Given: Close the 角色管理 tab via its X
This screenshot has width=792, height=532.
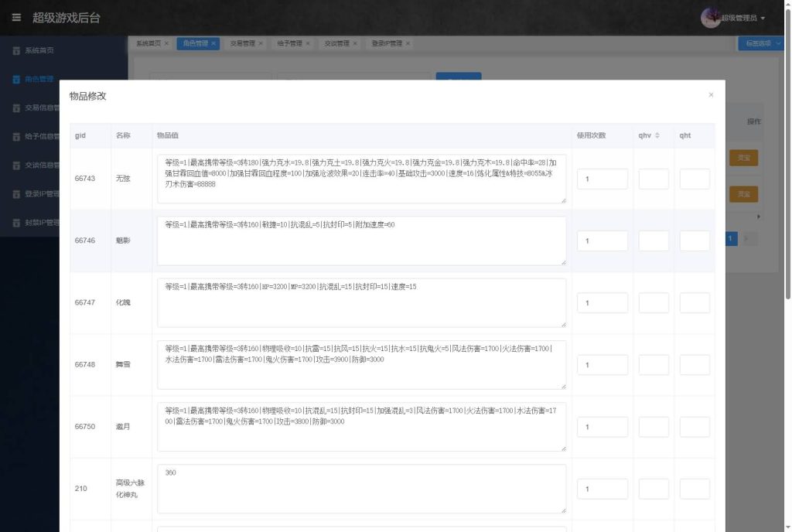Looking at the screenshot, I should point(213,44).
